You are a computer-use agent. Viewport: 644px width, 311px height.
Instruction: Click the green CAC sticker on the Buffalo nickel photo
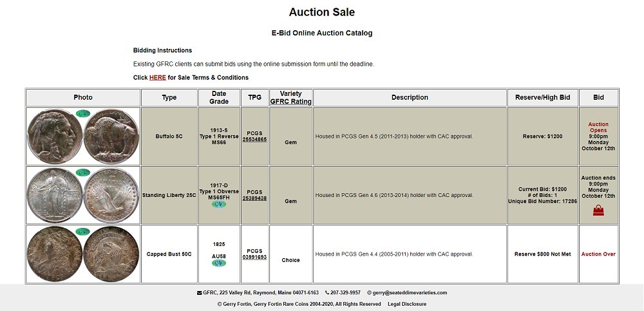[83, 113]
